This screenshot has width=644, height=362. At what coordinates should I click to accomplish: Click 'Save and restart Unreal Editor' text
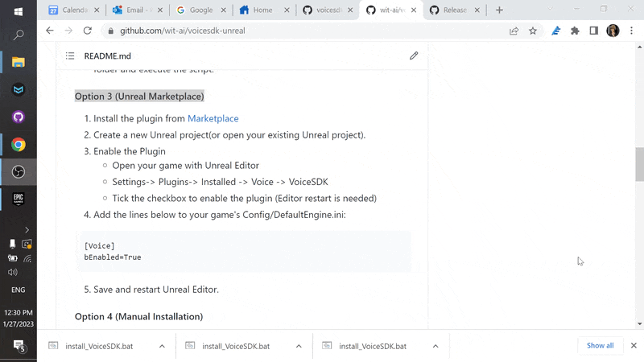point(156,290)
